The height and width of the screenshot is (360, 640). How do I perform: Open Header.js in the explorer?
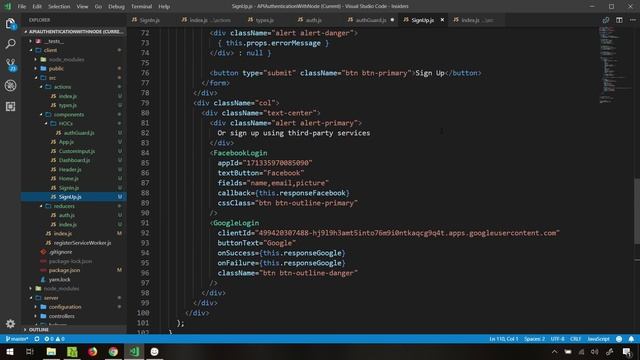point(70,169)
